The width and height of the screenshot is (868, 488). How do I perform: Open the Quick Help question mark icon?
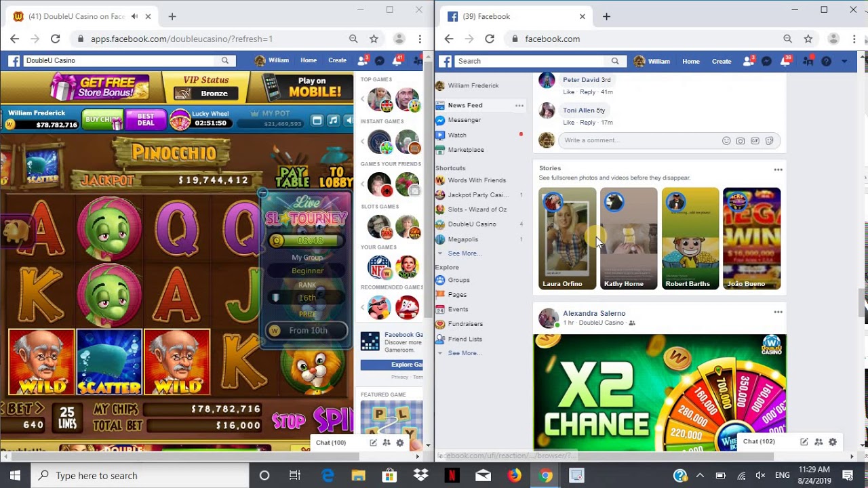[x=826, y=61]
